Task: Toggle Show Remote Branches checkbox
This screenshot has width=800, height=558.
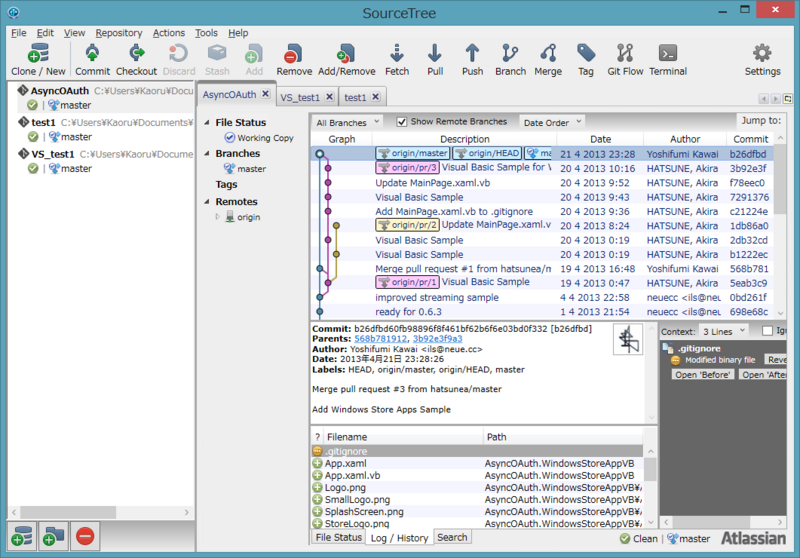Action: click(402, 122)
